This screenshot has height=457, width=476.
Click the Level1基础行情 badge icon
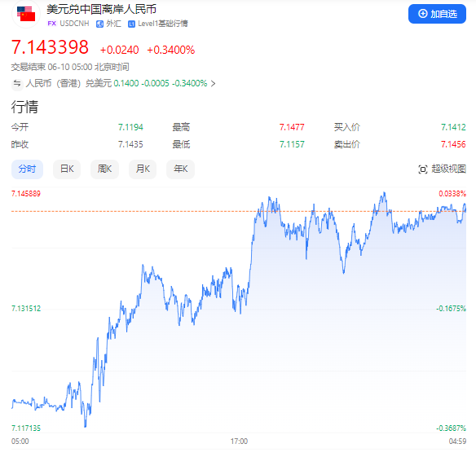tap(131, 24)
